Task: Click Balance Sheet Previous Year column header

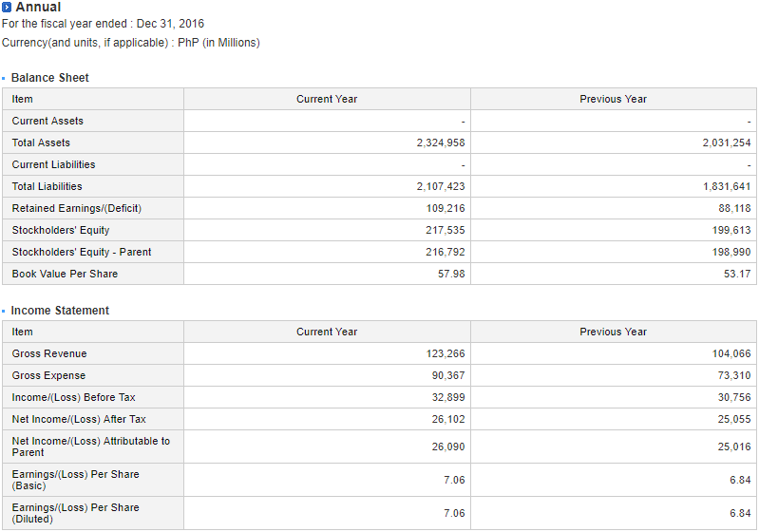Action: tap(613, 99)
